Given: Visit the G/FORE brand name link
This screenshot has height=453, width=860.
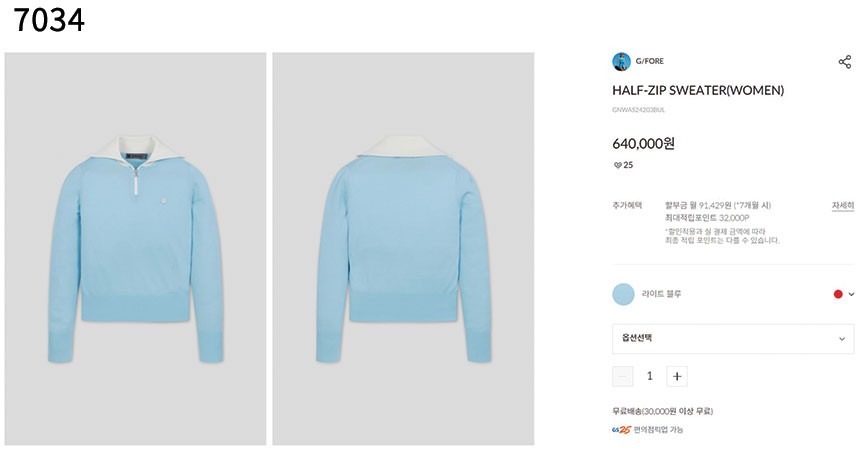Looking at the screenshot, I should tap(649, 61).
